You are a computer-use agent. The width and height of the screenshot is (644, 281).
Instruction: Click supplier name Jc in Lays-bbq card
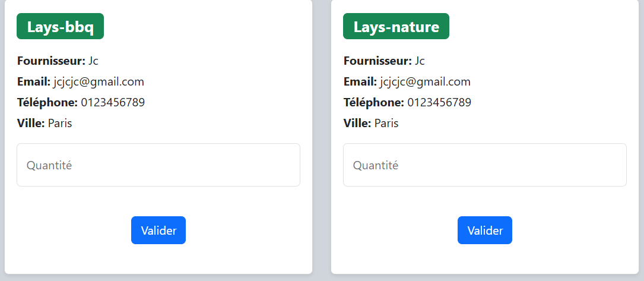93,61
